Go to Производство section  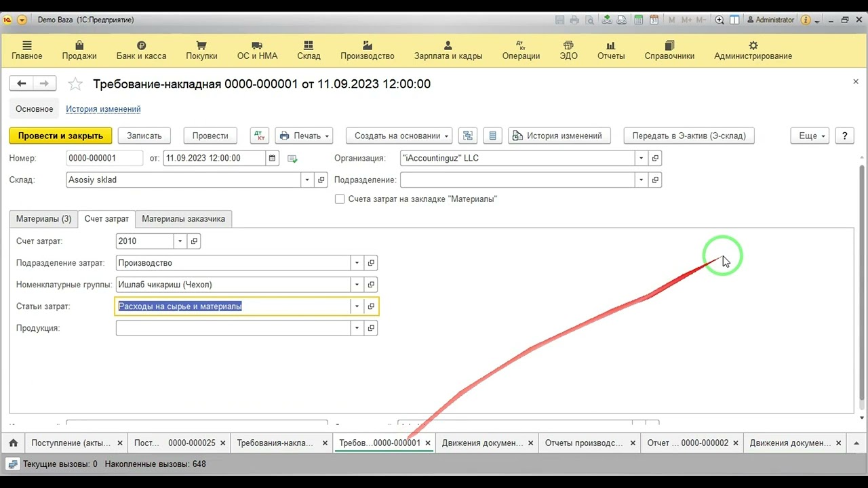point(367,50)
